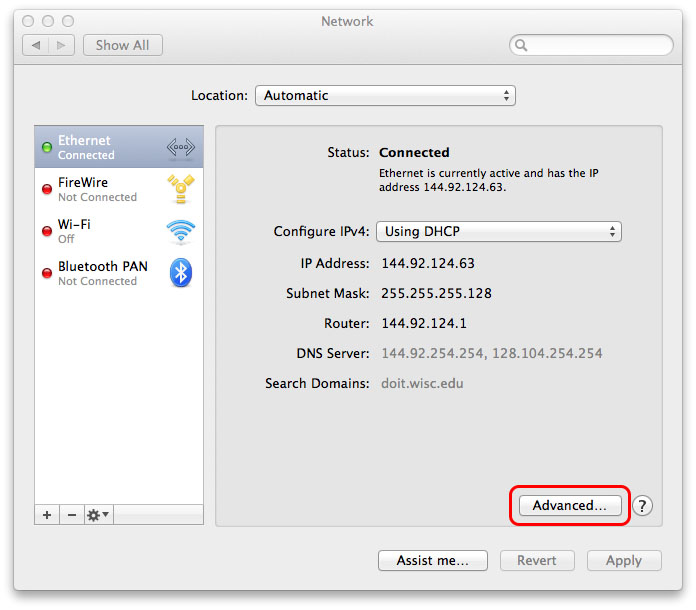This screenshot has width=696, height=610.
Task: Click the Show All button
Action: click(x=123, y=45)
